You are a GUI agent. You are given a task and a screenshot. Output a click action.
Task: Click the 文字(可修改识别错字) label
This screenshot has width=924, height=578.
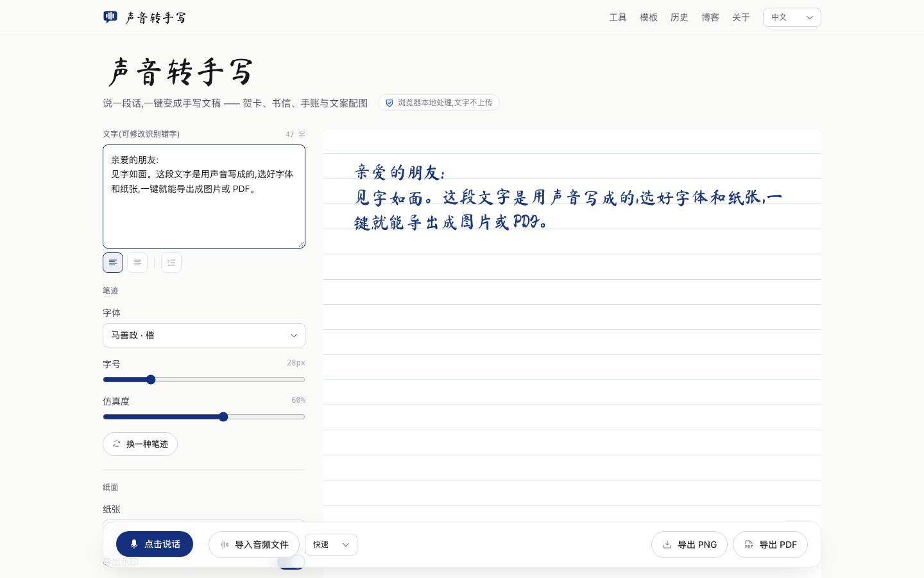tap(141, 134)
